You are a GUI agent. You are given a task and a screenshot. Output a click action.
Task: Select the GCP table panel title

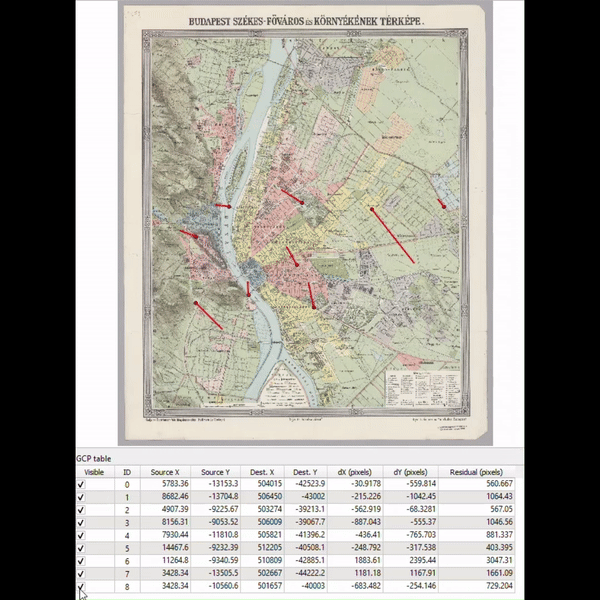pos(94,458)
